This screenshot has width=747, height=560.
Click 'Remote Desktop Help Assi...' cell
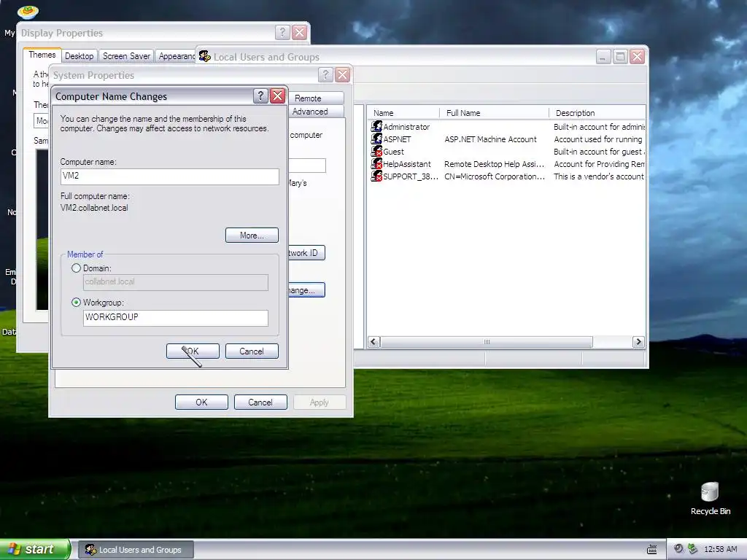(494, 164)
